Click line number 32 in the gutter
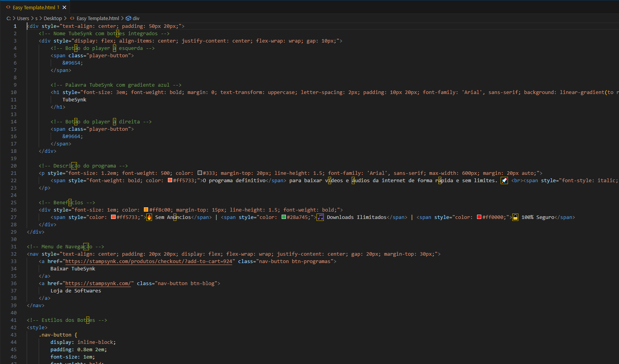Viewport: 619px width, 364px height. tap(14, 254)
